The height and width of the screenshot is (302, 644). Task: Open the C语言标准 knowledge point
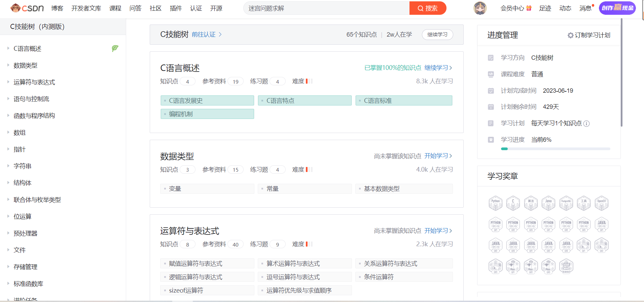coord(404,100)
